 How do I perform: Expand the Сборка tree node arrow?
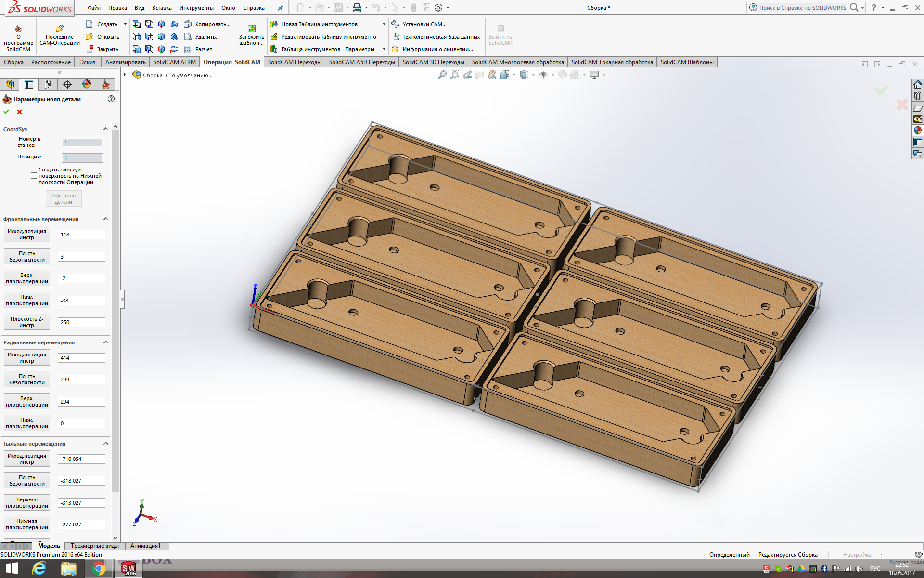(x=125, y=75)
